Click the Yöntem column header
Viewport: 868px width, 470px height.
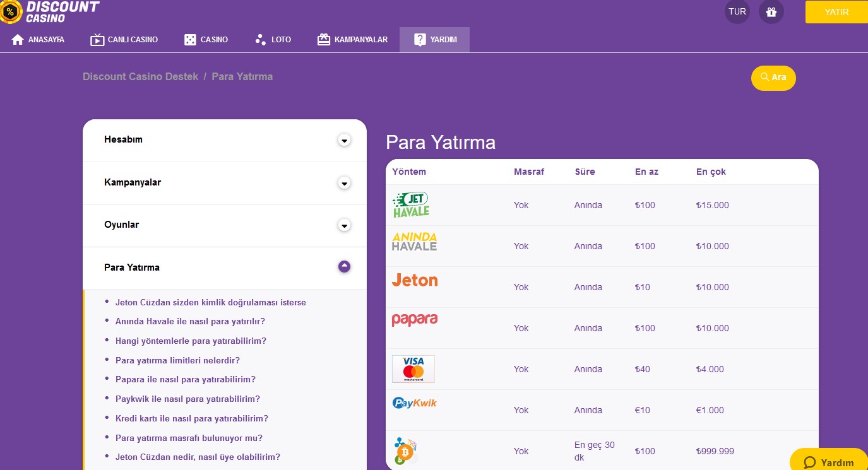tap(409, 172)
